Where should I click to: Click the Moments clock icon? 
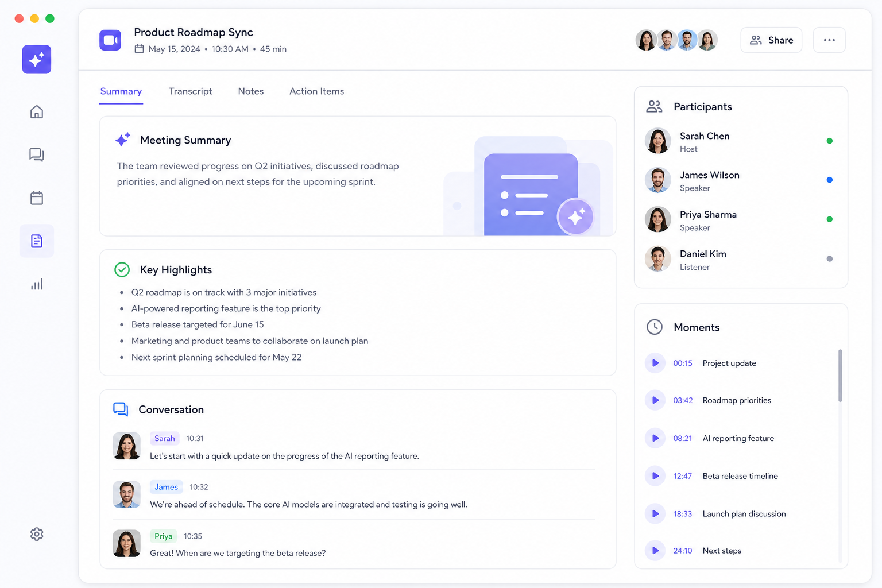click(655, 327)
